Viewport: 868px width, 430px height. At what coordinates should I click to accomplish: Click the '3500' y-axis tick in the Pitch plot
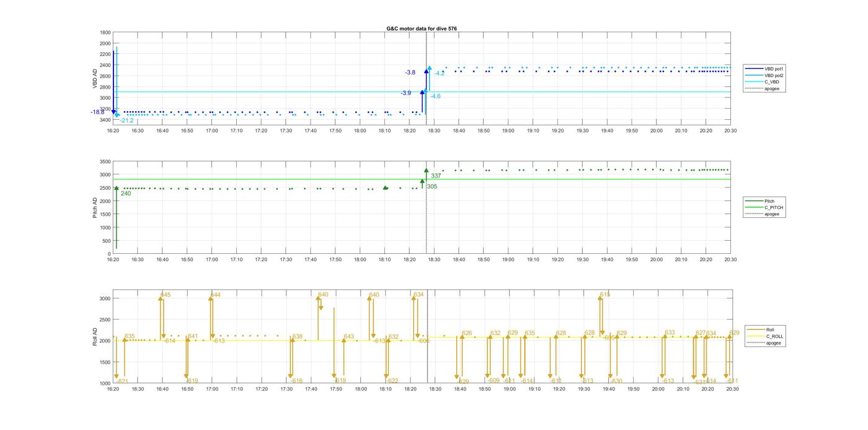click(105, 162)
